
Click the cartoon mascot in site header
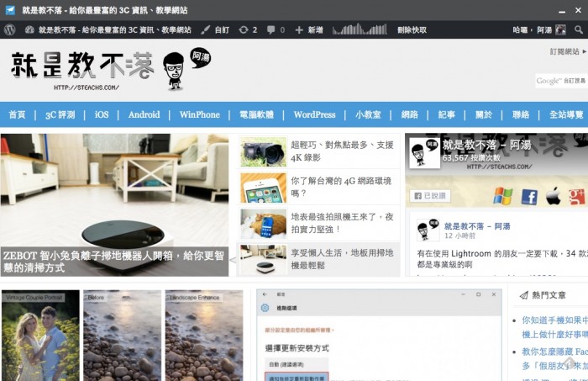(x=175, y=71)
